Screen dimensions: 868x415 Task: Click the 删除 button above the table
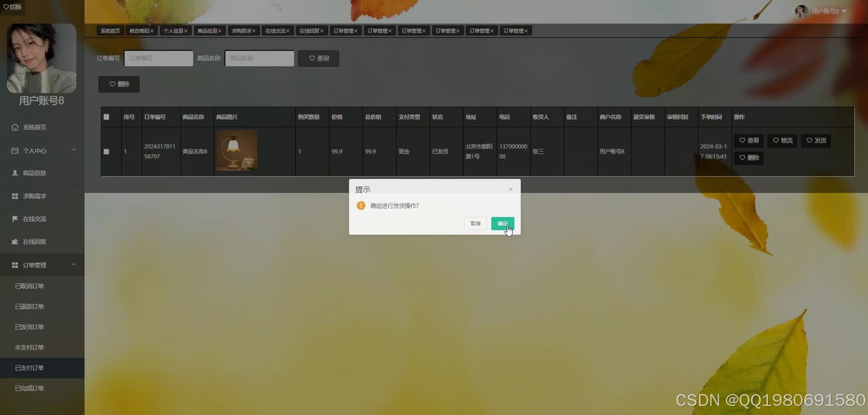coord(119,84)
